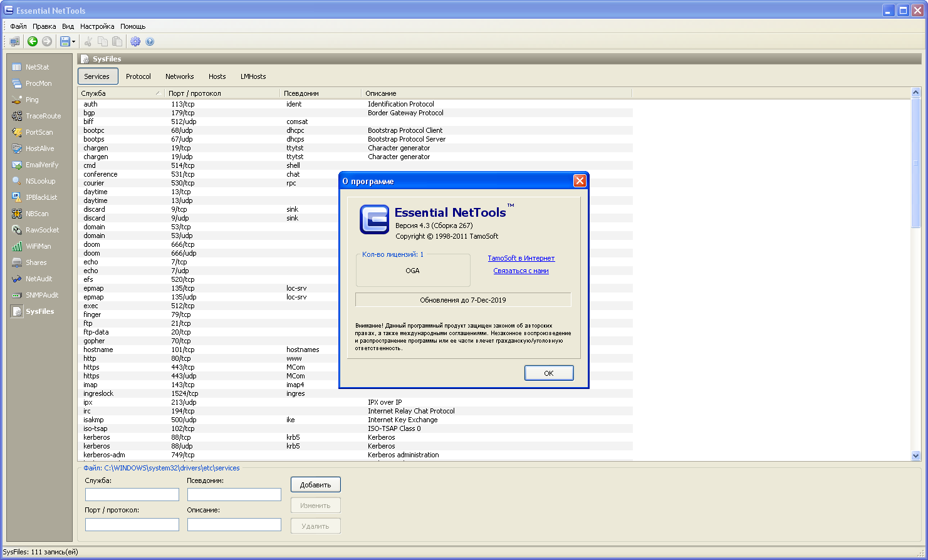
Task: Select the SNMPAudit tool
Action: tap(42, 295)
